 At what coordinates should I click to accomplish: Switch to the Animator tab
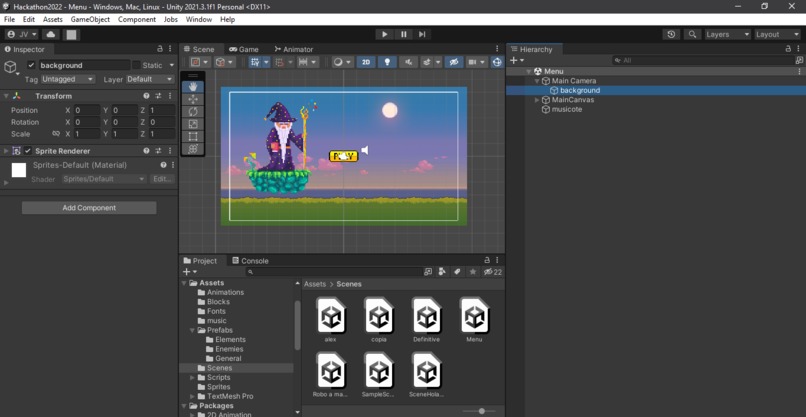[294, 49]
